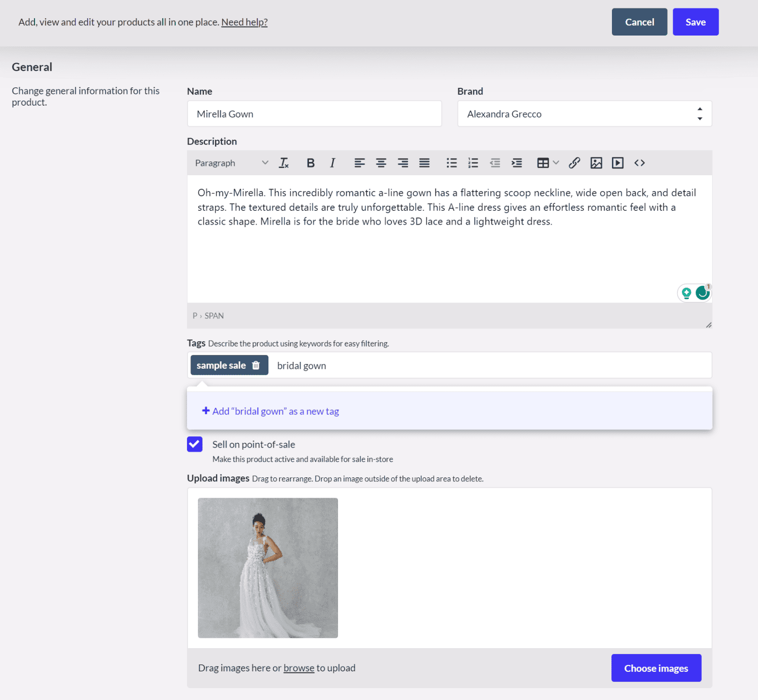
Task: Open the Grammarly suggestions badge
Action: point(703,293)
